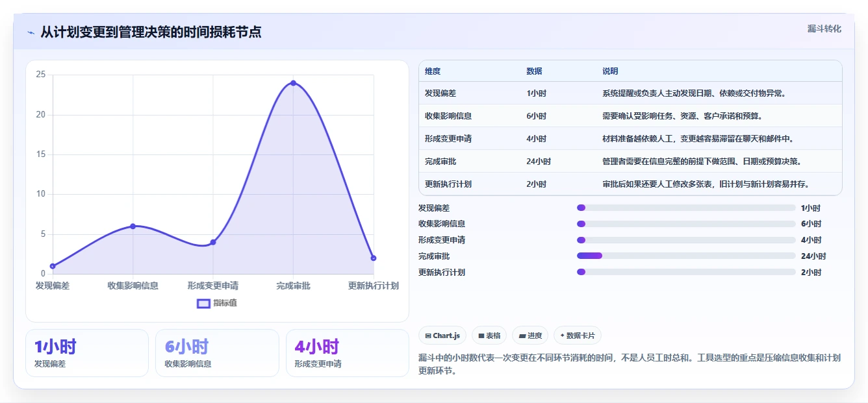This screenshot has width=868, height=403.
Task: Click the description starting 系统提醒或负责人
Action: coord(694,93)
